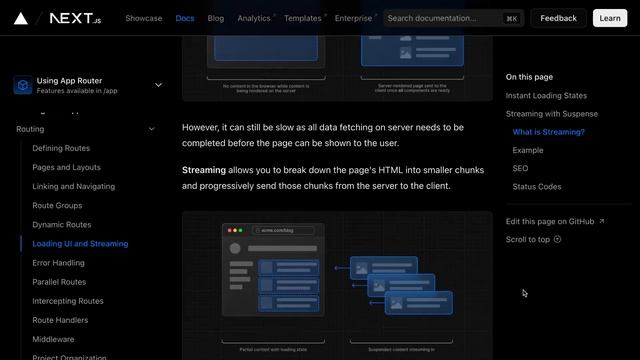Open Defining Routes in sidebar
Image resolution: width=640 pixels, height=360 pixels.
[61, 148]
